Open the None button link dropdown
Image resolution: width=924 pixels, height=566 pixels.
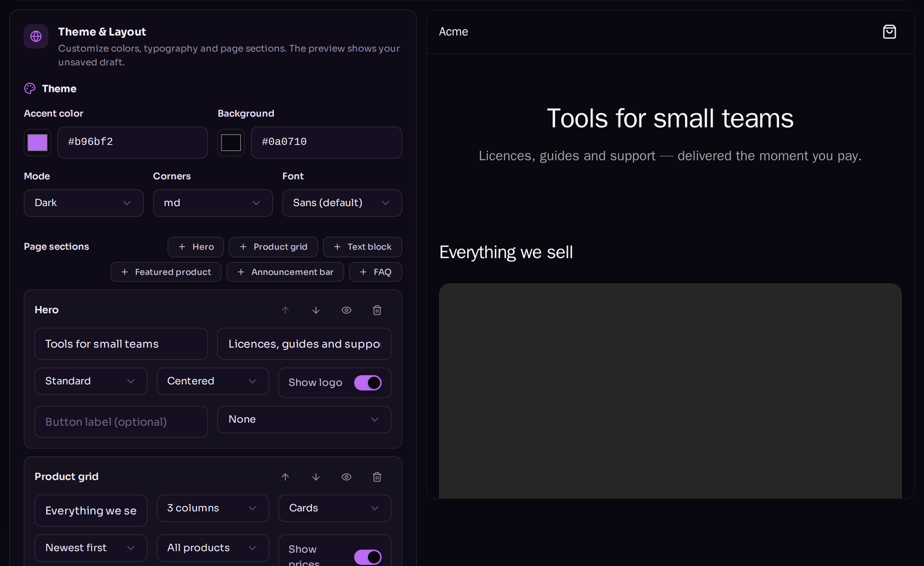point(304,419)
